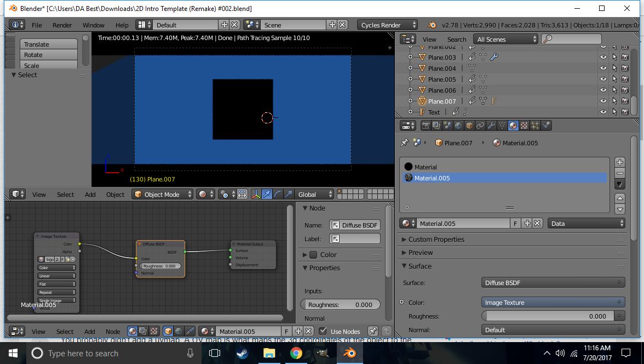Open the Help menu
Image resolution: width=644 pixels, height=364 pixels.
[x=122, y=25]
